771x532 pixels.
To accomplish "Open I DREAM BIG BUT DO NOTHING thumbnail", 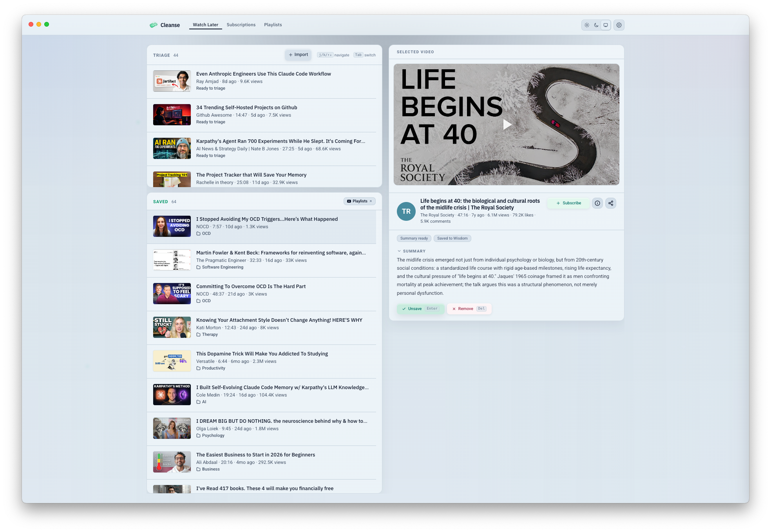I will pos(172,428).
